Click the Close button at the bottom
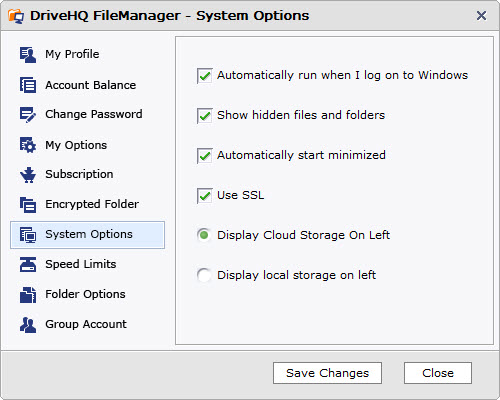The width and height of the screenshot is (500, 400). click(x=438, y=373)
